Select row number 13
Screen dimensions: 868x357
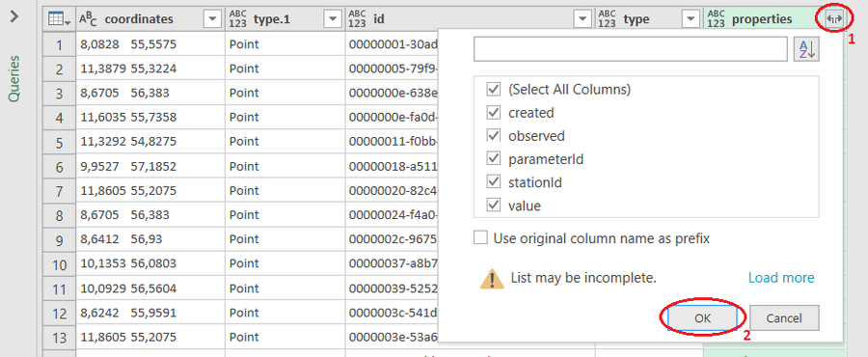click(59, 337)
